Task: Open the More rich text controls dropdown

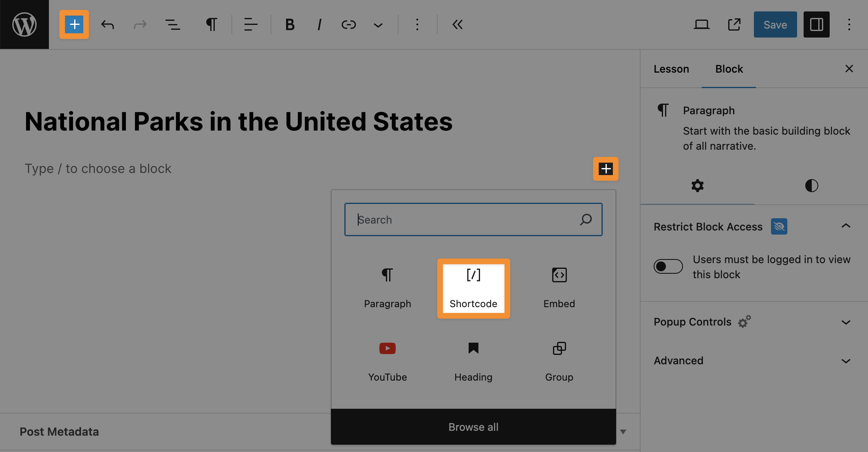Action: [378, 25]
